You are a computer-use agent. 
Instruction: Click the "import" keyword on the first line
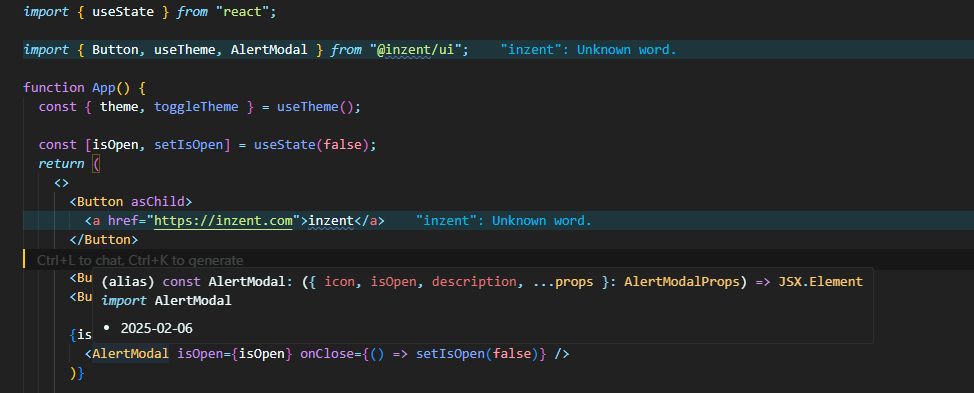tap(46, 12)
